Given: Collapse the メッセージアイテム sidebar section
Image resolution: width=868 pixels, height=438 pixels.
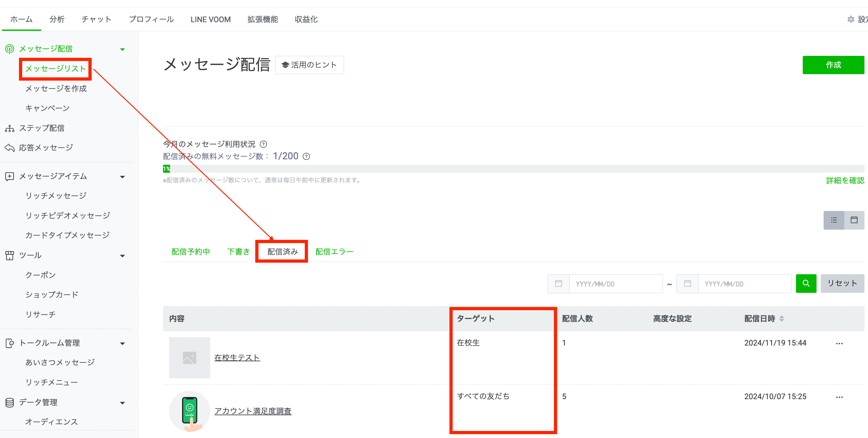Looking at the screenshot, I should (x=122, y=177).
